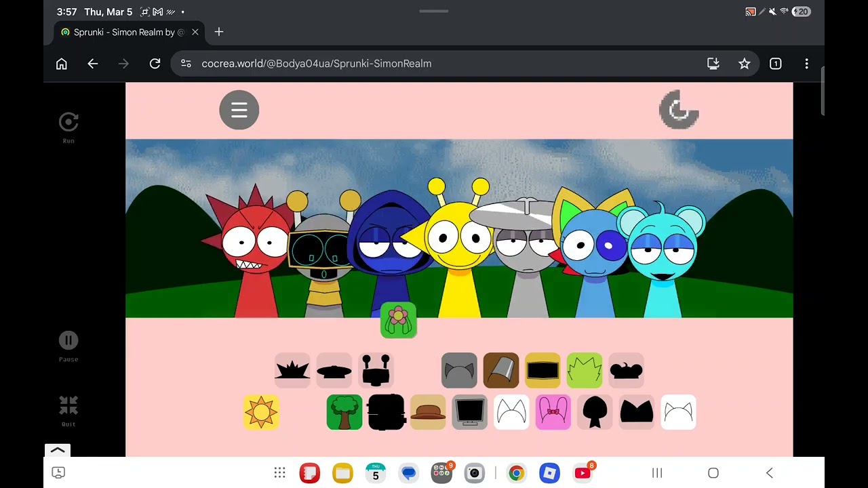Click the install app icon in address bar

(713, 64)
